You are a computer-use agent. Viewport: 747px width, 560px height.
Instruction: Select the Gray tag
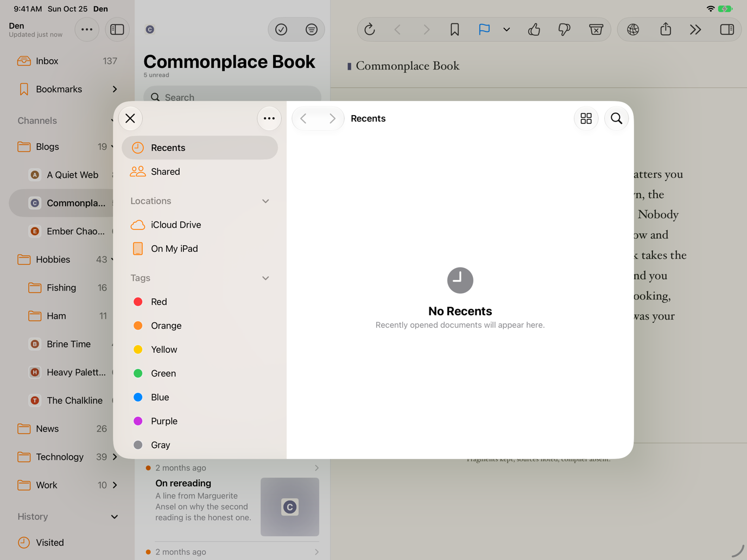click(200, 445)
